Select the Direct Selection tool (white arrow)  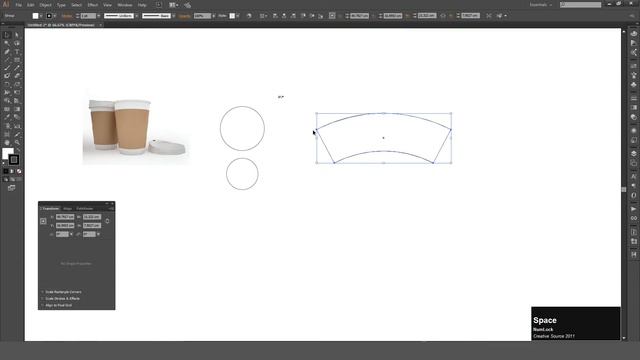tap(17, 35)
